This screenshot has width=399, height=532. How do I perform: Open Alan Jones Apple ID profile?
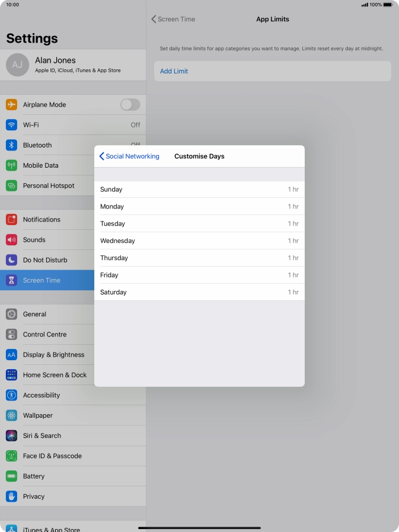(72, 65)
